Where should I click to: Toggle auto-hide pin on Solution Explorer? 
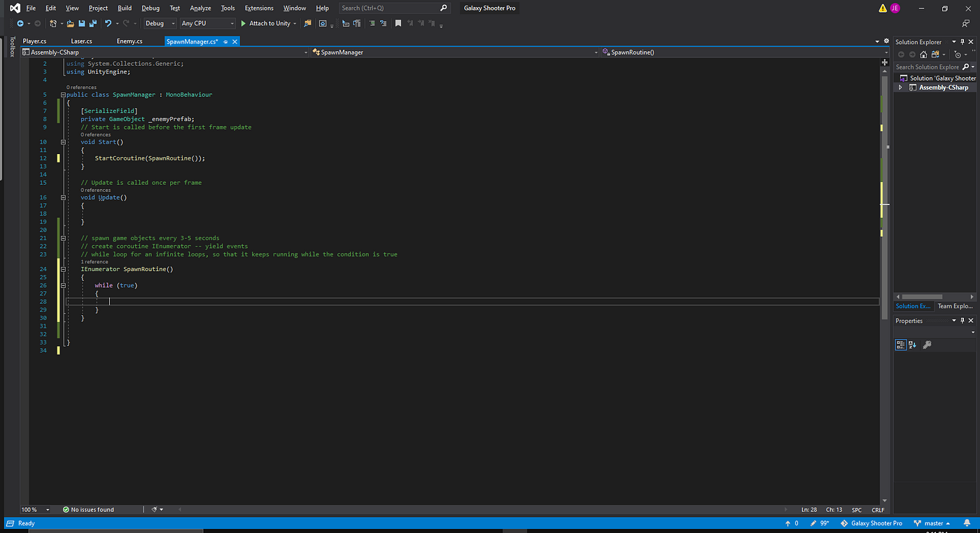pyautogui.click(x=962, y=42)
